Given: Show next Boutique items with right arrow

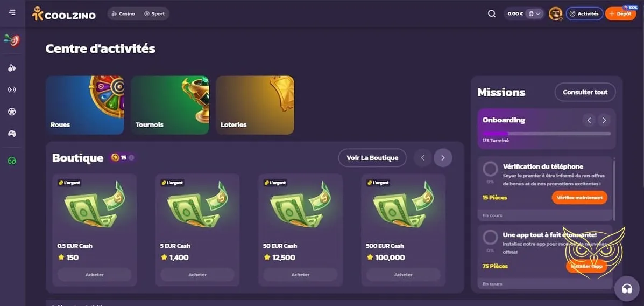Looking at the screenshot, I should [443, 157].
